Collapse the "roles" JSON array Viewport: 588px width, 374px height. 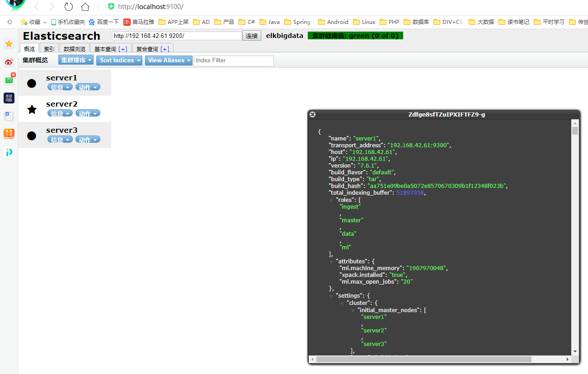[331, 200]
